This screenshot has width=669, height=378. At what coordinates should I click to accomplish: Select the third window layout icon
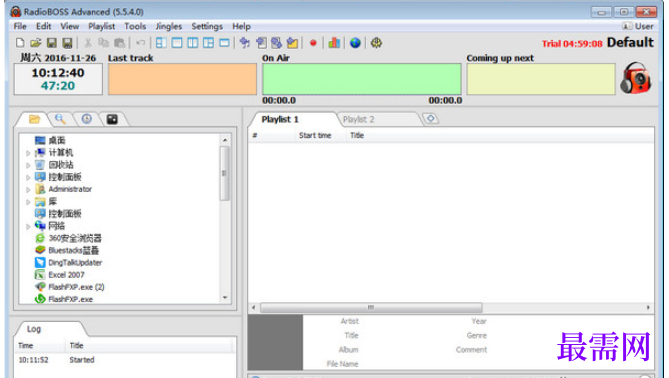[x=193, y=43]
